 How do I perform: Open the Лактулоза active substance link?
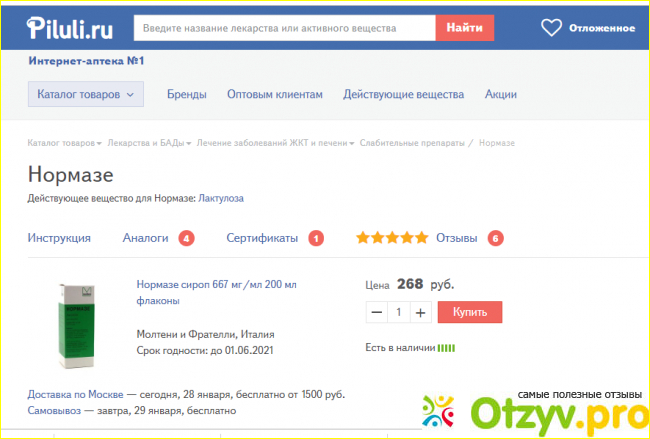[221, 198]
